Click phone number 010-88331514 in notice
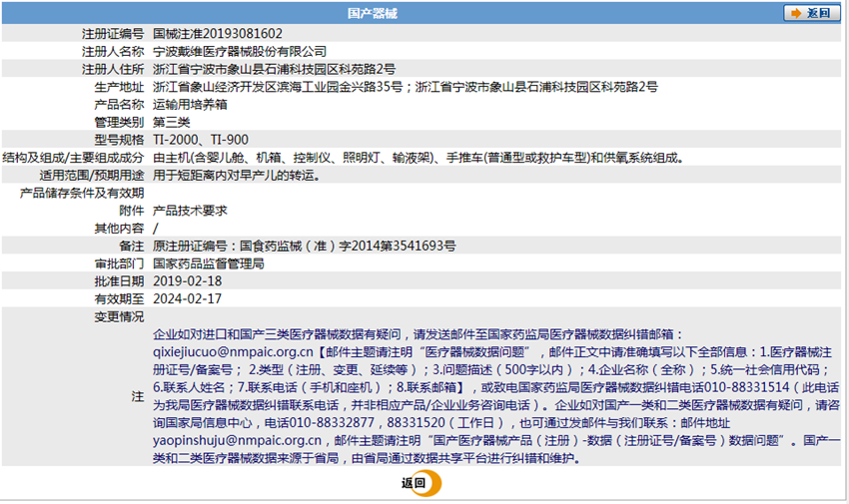Image resolution: width=849 pixels, height=504 pixels. tap(747, 388)
